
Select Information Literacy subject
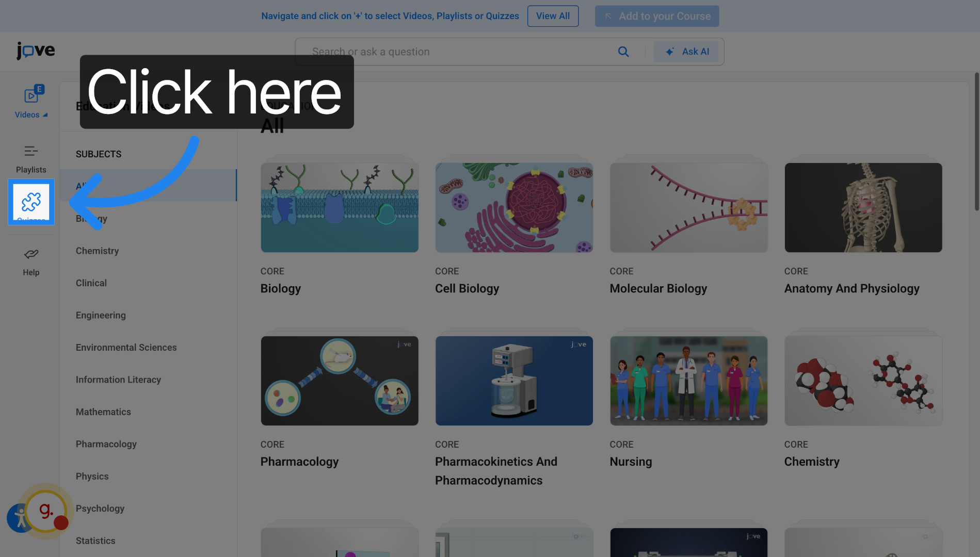click(118, 380)
